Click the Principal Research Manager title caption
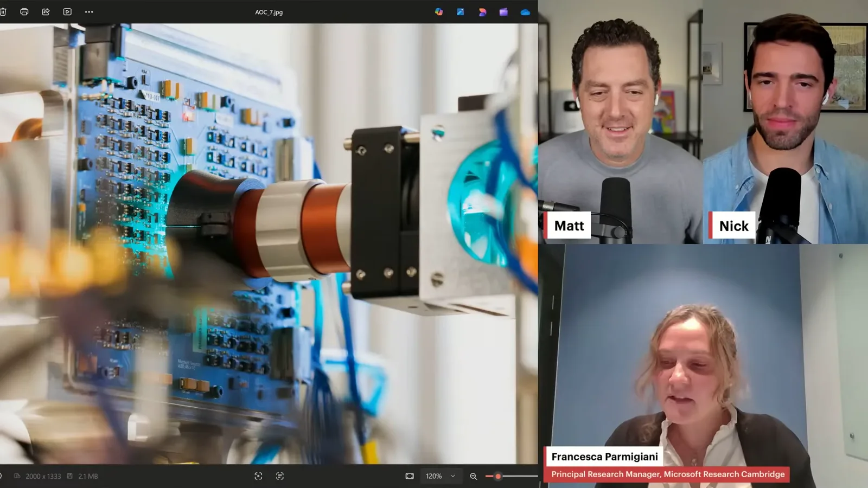 (x=668, y=474)
